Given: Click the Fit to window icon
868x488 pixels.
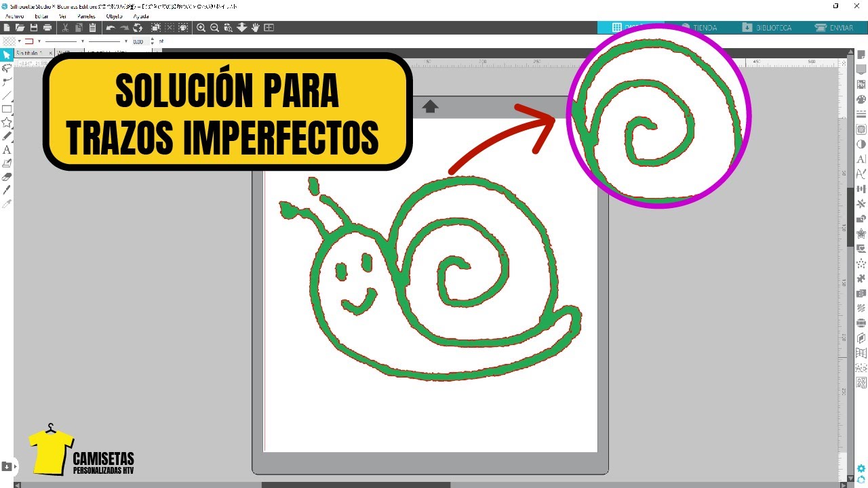Looking at the screenshot, I should pos(269,28).
